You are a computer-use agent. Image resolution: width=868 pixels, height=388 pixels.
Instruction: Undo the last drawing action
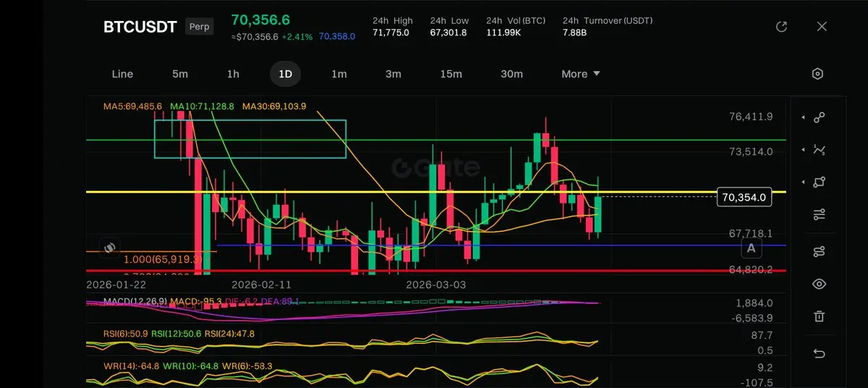(819, 353)
